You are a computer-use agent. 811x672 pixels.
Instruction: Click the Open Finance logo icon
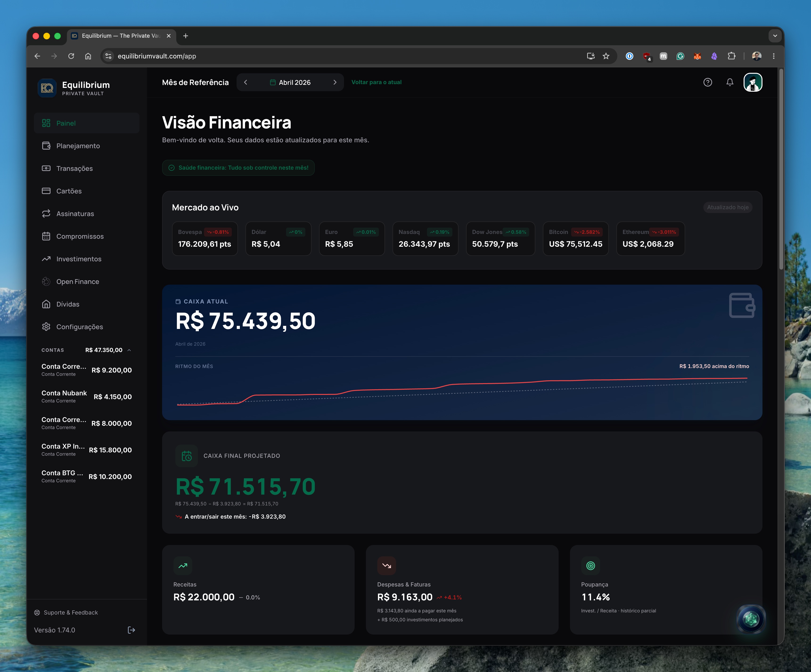pos(46,282)
